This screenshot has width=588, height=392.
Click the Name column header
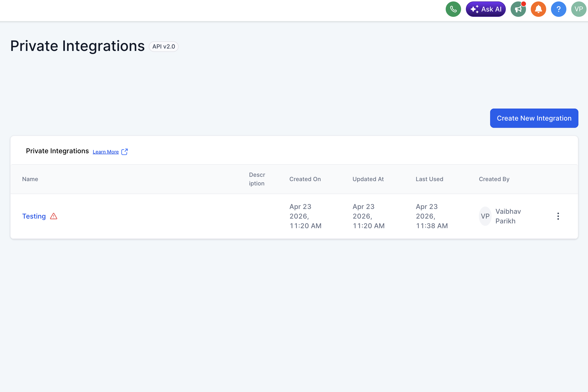(30, 179)
